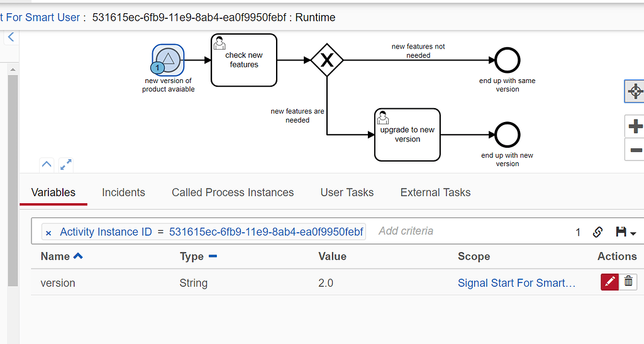Open the User Tasks tab
Viewport: 644px width, 344px height.
tap(347, 192)
